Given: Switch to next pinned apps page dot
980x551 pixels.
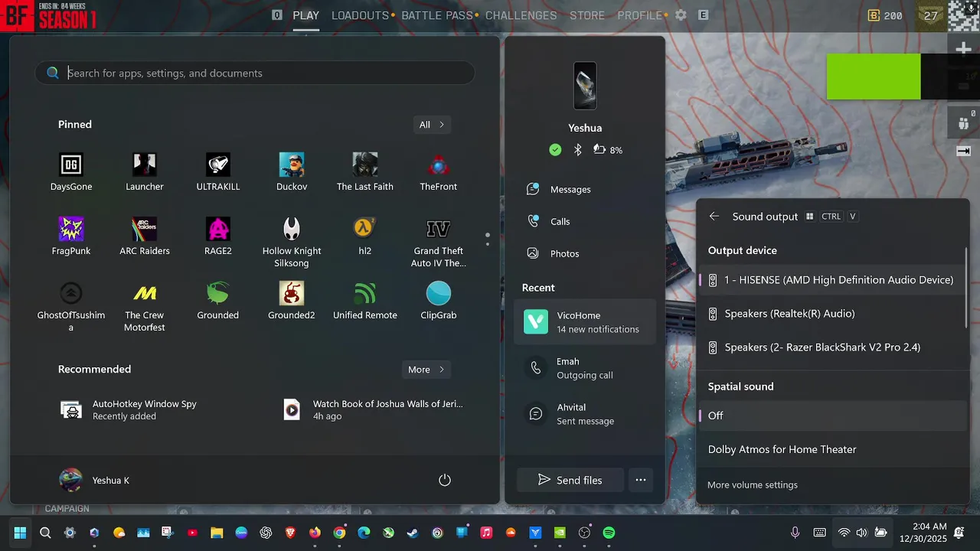Looking at the screenshot, I should 488,244.
